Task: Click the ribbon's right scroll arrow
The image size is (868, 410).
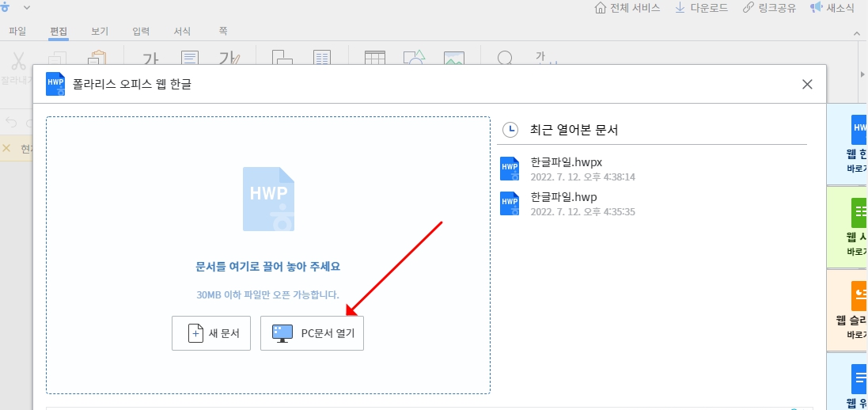Action: tap(862, 74)
